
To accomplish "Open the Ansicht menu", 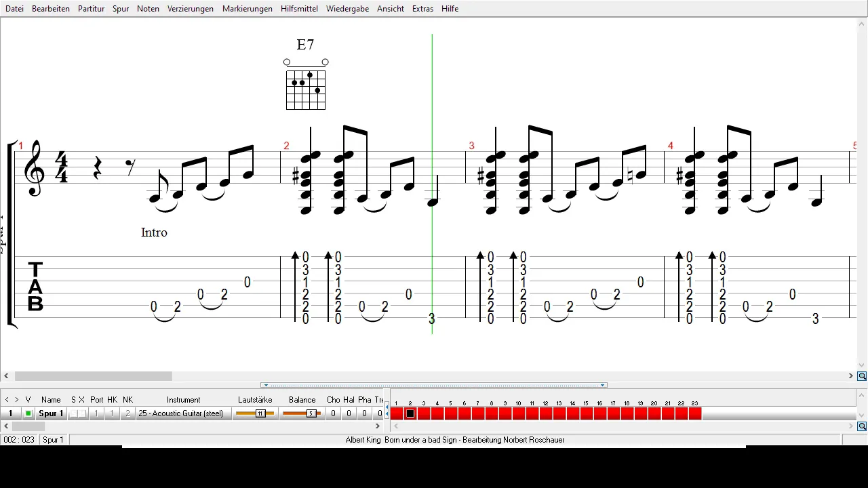I will [x=391, y=9].
